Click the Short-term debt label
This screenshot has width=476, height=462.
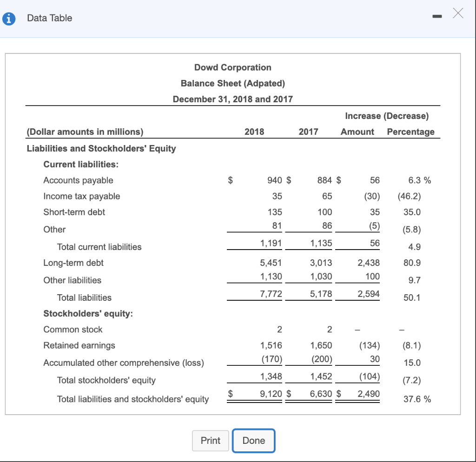coord(74,212)
